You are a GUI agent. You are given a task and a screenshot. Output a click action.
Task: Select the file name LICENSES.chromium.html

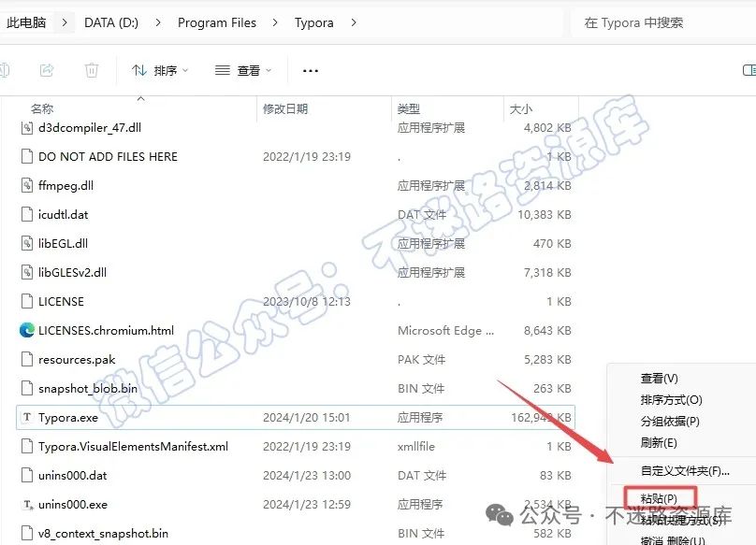point(106,331)
